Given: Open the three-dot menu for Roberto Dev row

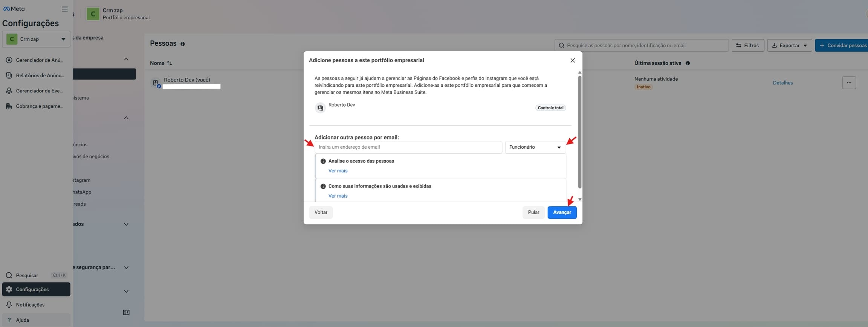Looking at the screenshot, I should coord(849,83).
